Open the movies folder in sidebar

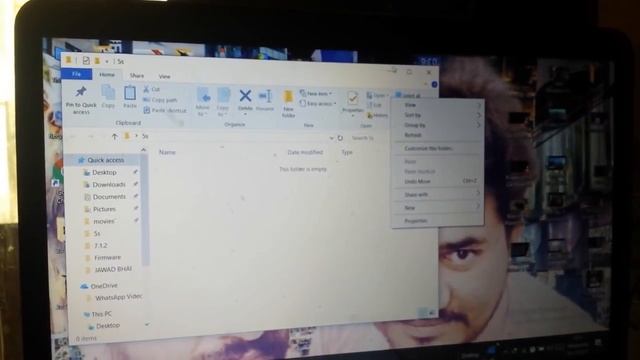(x=104, y=221)
